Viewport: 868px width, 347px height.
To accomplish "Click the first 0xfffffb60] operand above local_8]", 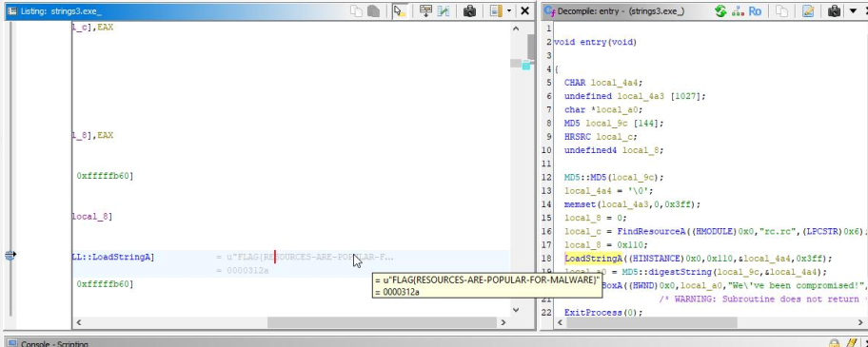I will click(105, 176).
